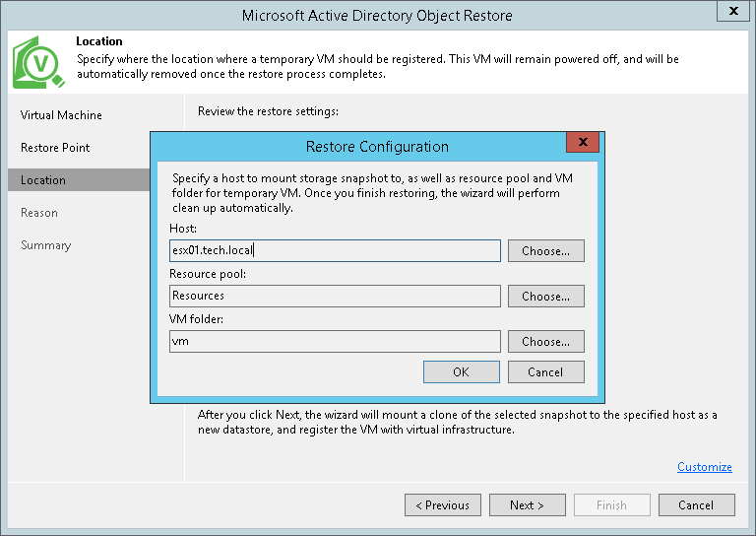Cancel the Restore Configuration dialog

coord(545,371)
